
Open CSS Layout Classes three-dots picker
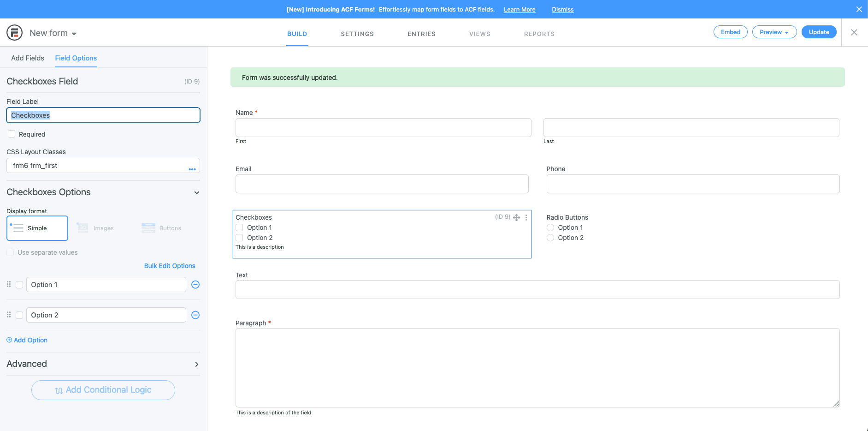pyautogui.click(x=192, y=169)
